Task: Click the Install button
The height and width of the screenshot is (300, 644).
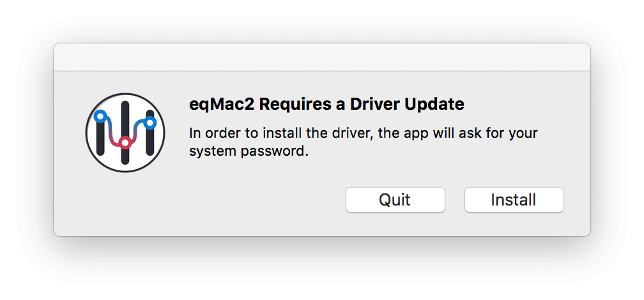Action: point(514,200)
